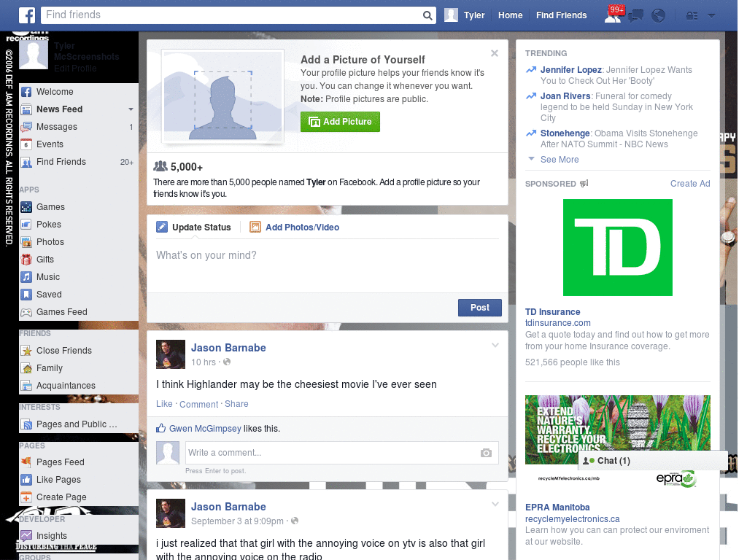The height and width of the screenshot is (560, 747).
Task: Open the Chat (1) bar
Action: tap(653, 461)
